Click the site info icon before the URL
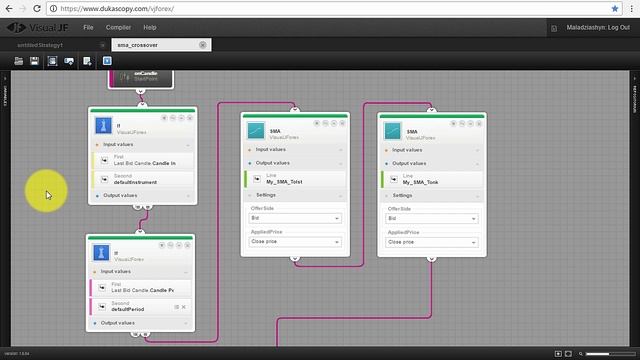This screenshot has width=640, height=360. coord(53,9)
